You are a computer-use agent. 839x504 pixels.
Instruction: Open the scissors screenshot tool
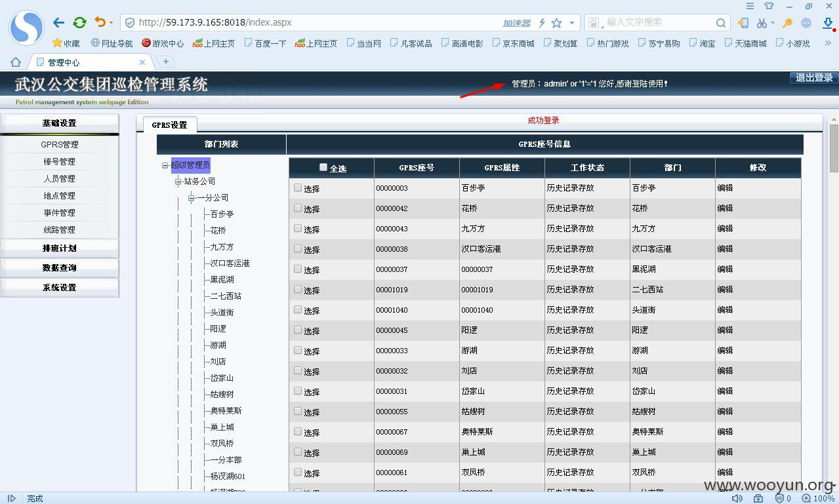coord(761,23)
